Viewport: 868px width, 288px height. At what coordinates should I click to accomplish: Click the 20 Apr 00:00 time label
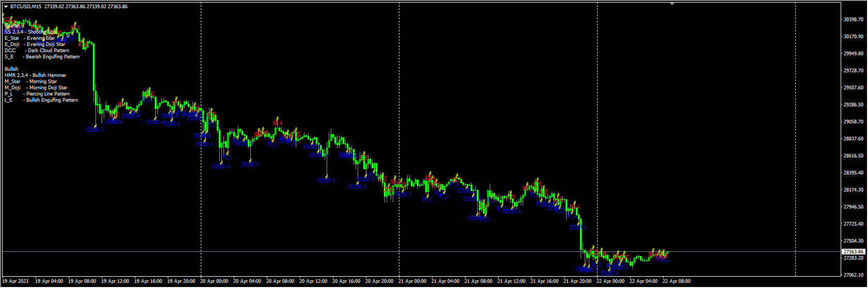tap(214, 281)
